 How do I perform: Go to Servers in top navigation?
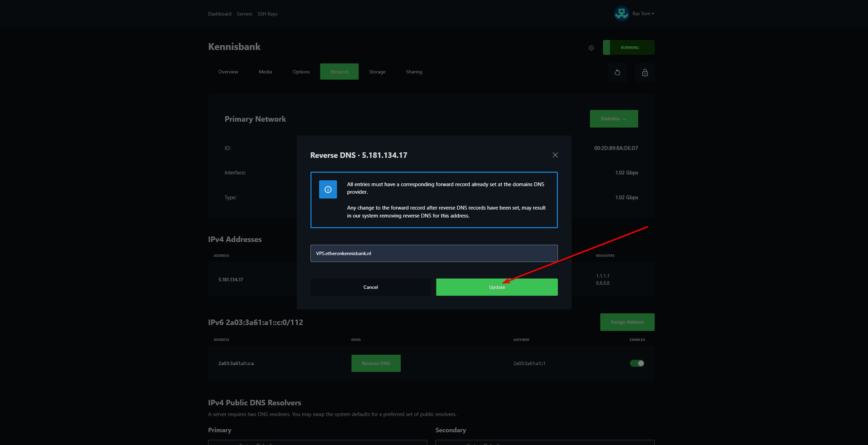(244, 14)
